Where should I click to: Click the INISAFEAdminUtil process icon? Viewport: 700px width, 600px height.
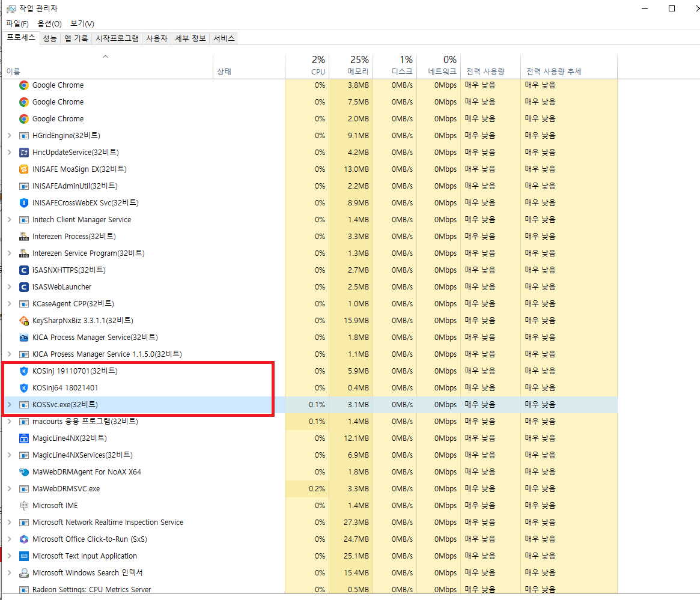(24, 186)
